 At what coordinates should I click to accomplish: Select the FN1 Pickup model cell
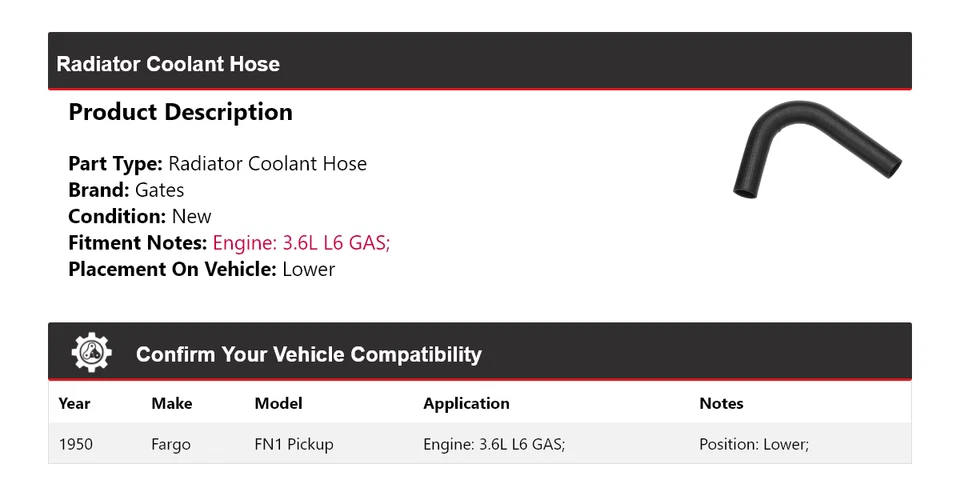[x=294, y=443]
